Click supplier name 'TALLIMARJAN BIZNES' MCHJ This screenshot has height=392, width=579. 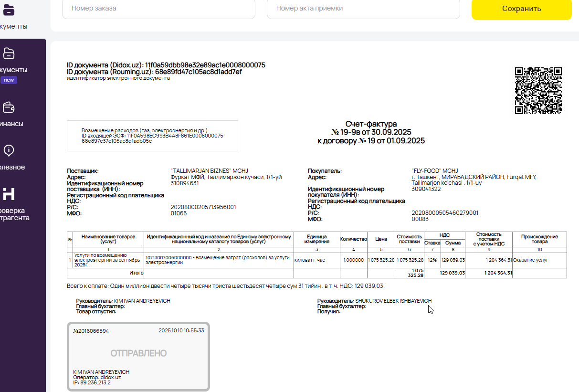click(x=209, y=171)
